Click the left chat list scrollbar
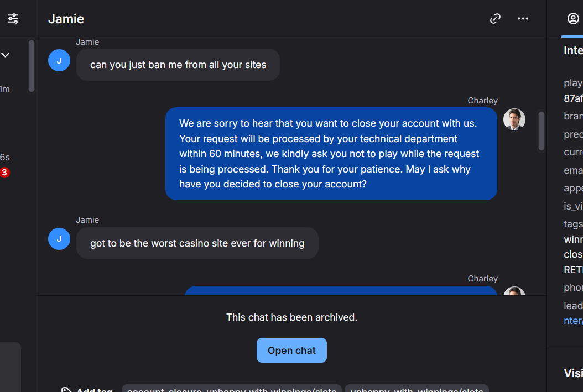583x392 pixels. pyautogui.click(x=32, y=66)
